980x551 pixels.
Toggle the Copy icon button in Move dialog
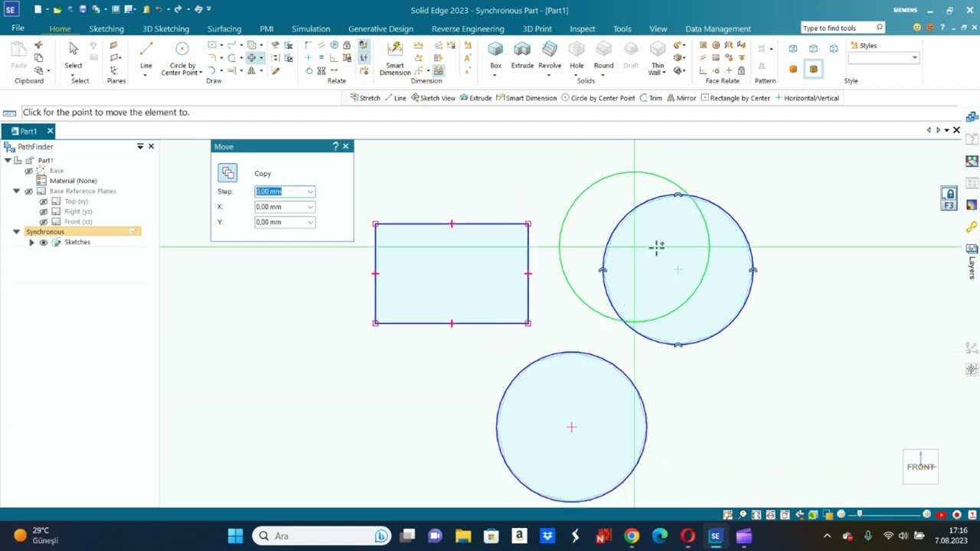click(x=227, y=173)
